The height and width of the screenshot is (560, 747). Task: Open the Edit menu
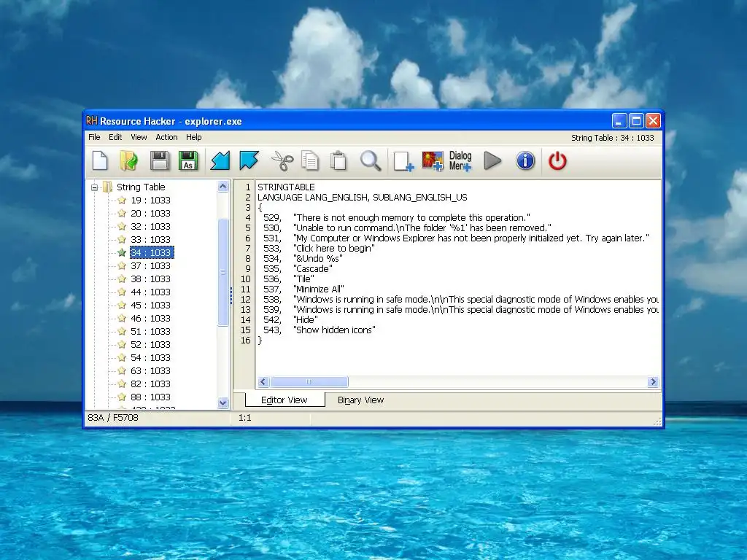coord(115,137)
